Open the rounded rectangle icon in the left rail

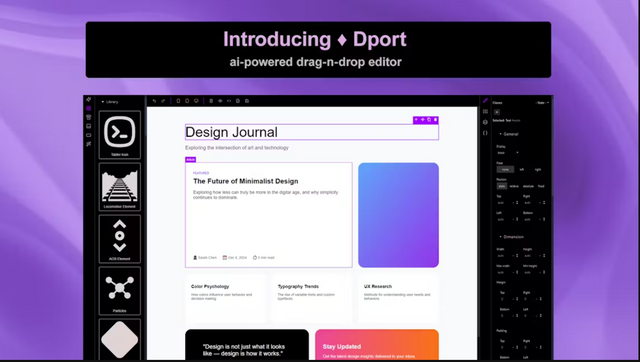89,135
